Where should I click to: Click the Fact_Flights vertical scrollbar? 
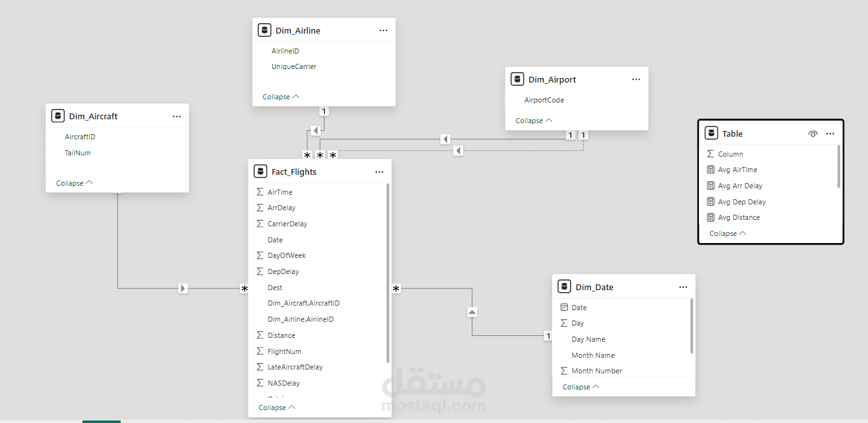point(388,271)
